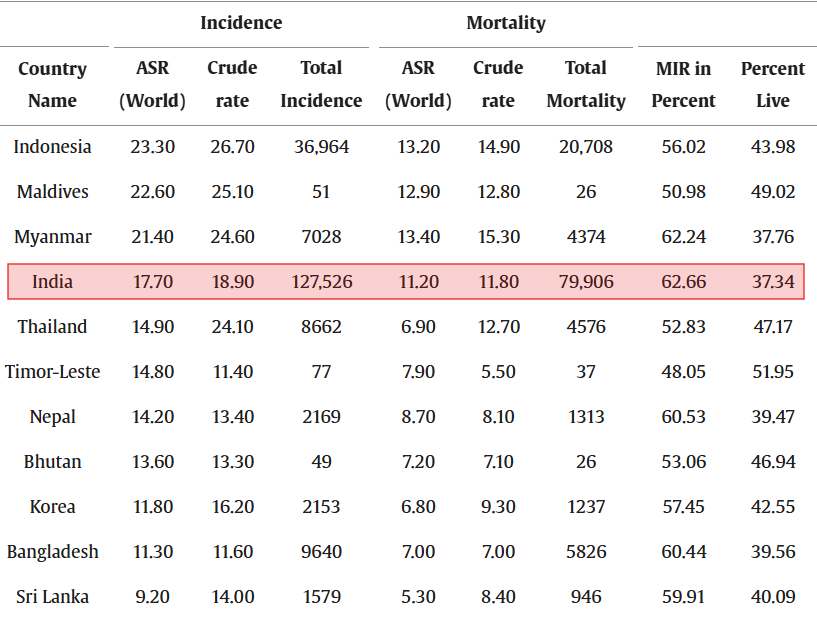Image resolution: width=817 pixels, height=618 pixels.
Task: Click the Mortality group header
Action: click(x=506, y=22)
